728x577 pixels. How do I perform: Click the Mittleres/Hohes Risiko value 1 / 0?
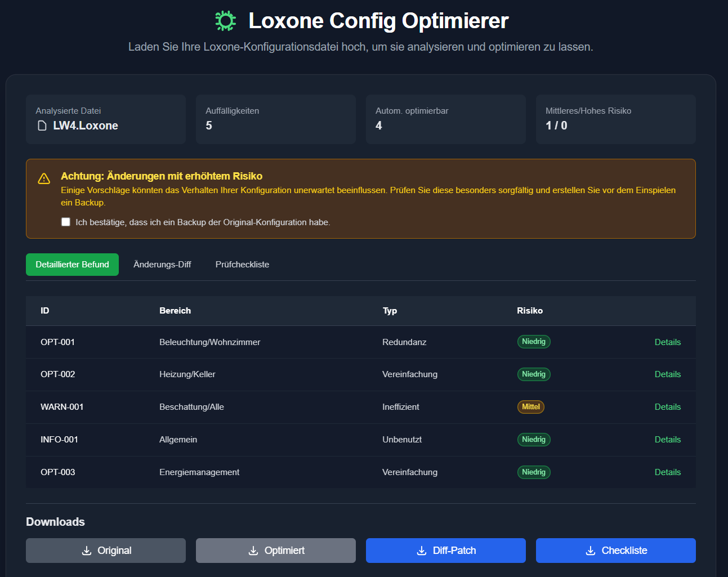pyautogui.click(x=556, y=126)
